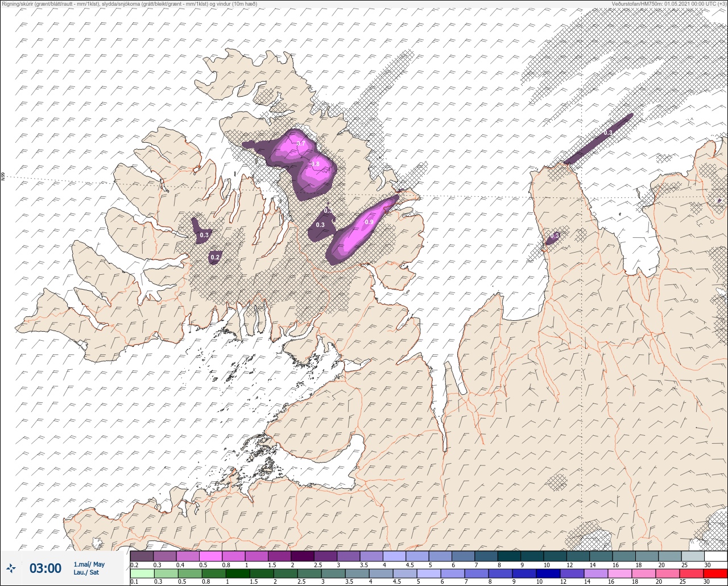Select the lower legend pink swatch labeled 18

click(644, 573)
